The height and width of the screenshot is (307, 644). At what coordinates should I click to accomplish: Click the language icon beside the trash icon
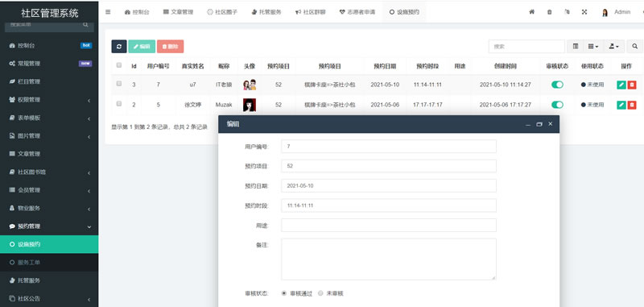(x=567, y=12)
